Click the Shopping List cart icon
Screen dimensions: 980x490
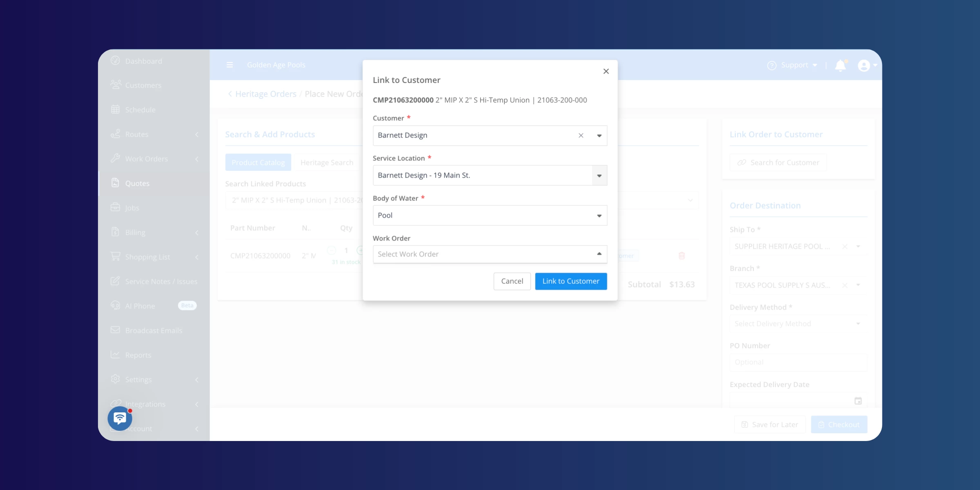[x=115, y=256]
